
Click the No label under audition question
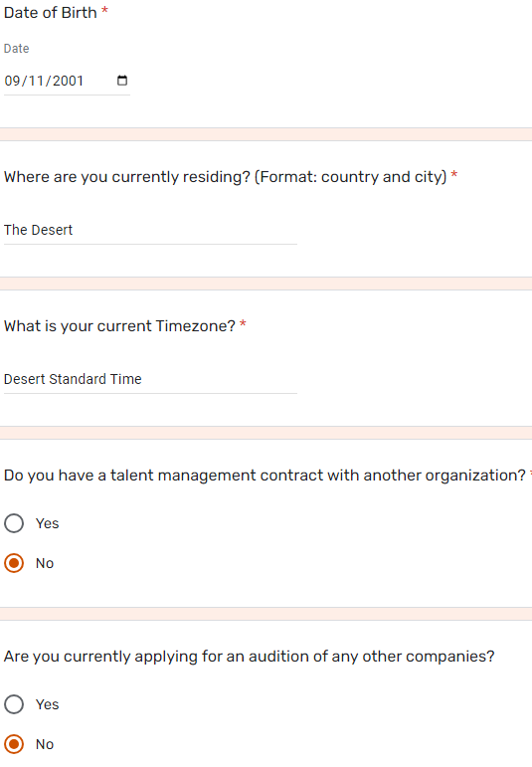[45, 744]
